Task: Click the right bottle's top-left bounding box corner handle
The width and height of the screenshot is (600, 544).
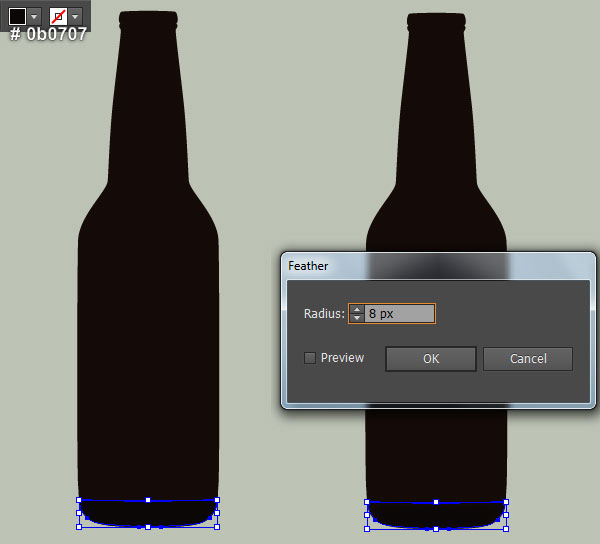Action: click(x=367, y=502)
